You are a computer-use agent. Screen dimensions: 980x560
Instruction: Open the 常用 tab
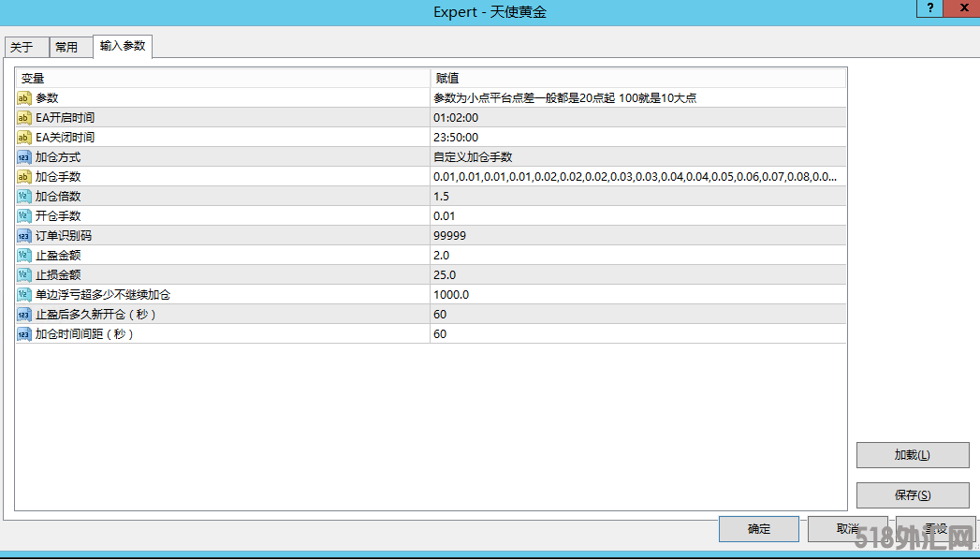point(66,48)
